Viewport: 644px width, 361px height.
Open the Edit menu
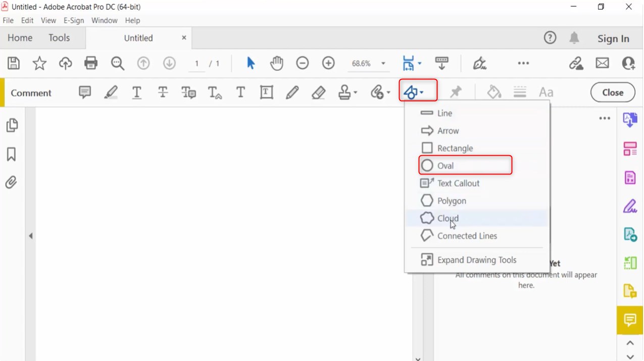pyautogui.click(x=27, y=20)
